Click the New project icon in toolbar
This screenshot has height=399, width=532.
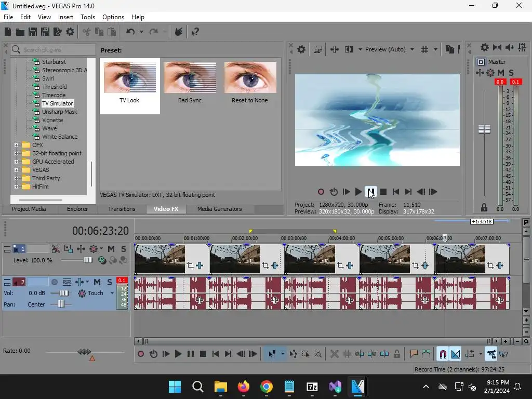click(x=7, y=32)
